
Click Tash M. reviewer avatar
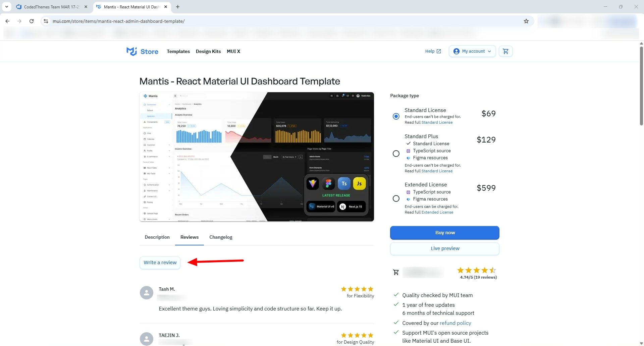pyautogui.click(x=147, y=293)
